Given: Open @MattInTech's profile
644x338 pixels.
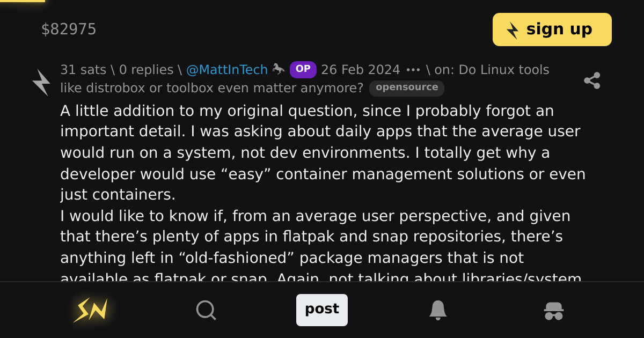Looking at the screenshot, I should pyautogui.click(x=226, y=69).
